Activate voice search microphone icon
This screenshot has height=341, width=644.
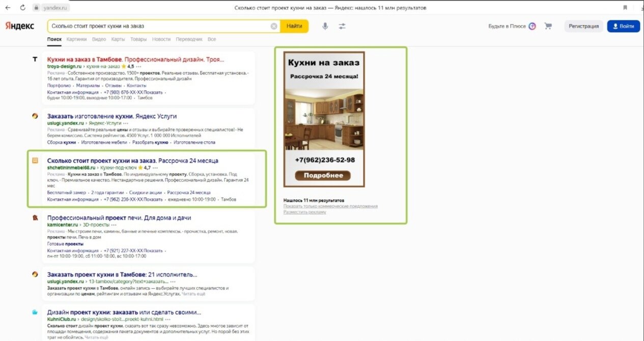[325, 26]
